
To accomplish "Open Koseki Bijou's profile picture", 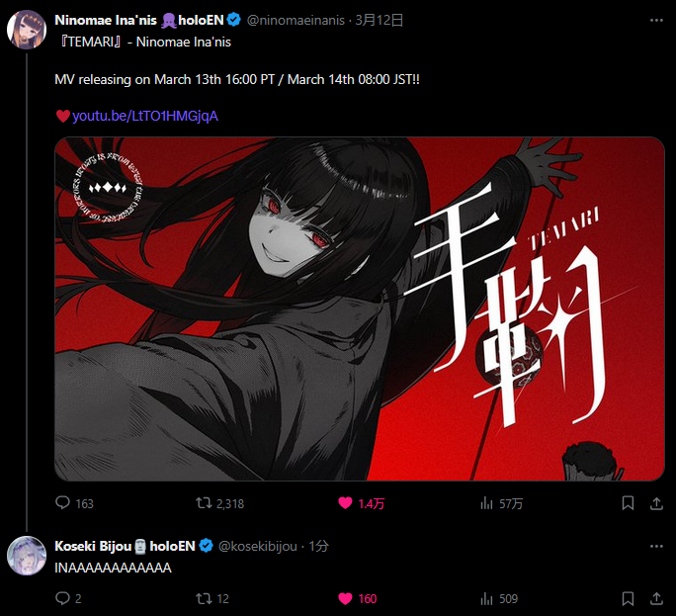I will coord(27,556).
